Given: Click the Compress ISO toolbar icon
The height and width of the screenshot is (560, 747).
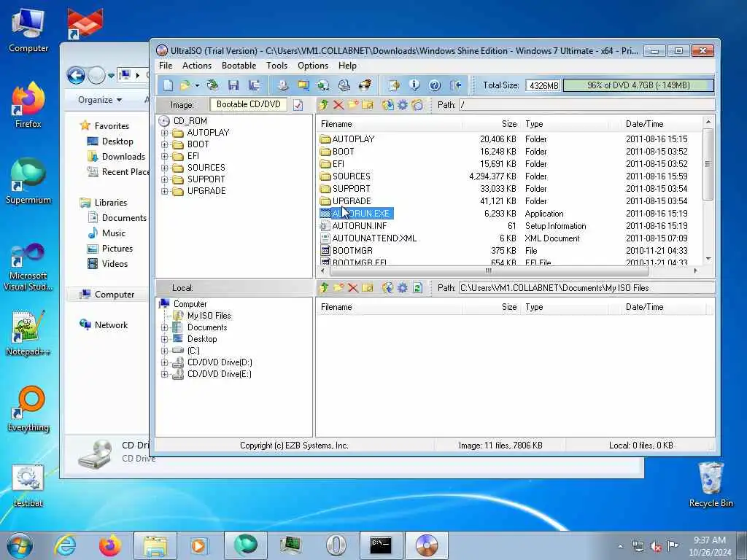Looking at the screenshot, I should [303, 85].
